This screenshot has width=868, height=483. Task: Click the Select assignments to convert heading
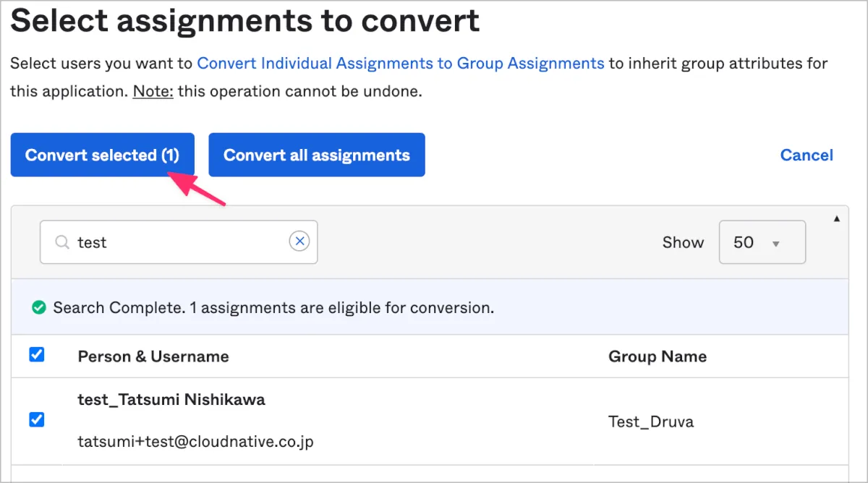[x=245, y=20]
